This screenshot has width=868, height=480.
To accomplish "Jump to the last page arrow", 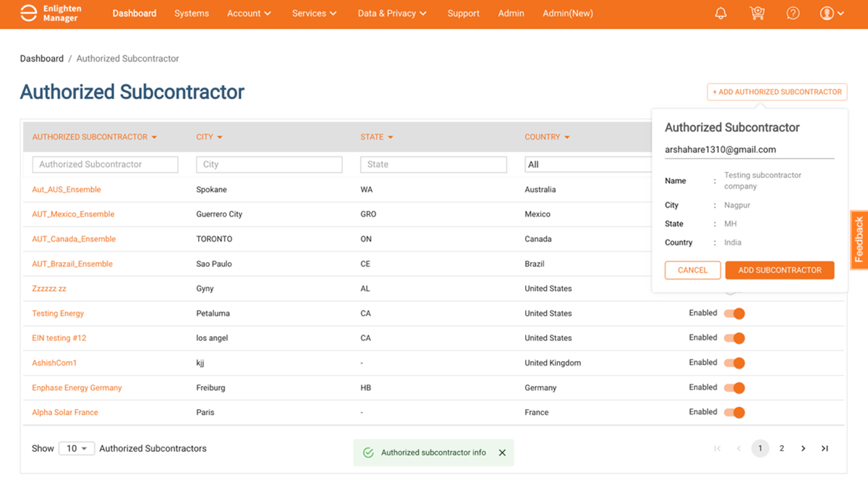I will [825, 449].
